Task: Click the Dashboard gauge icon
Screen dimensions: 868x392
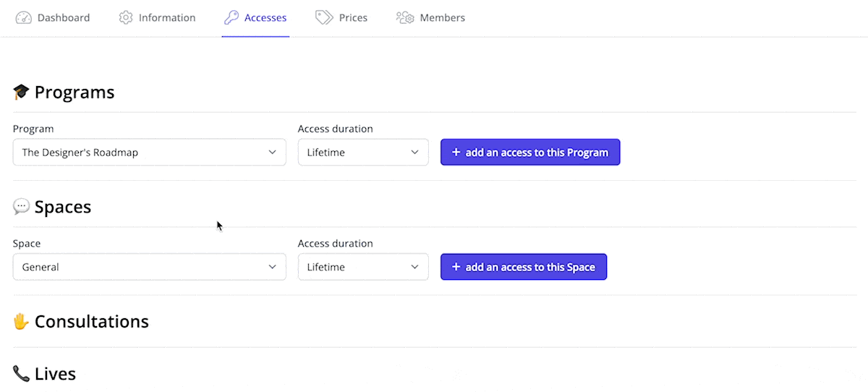Action: pos(24,17)
